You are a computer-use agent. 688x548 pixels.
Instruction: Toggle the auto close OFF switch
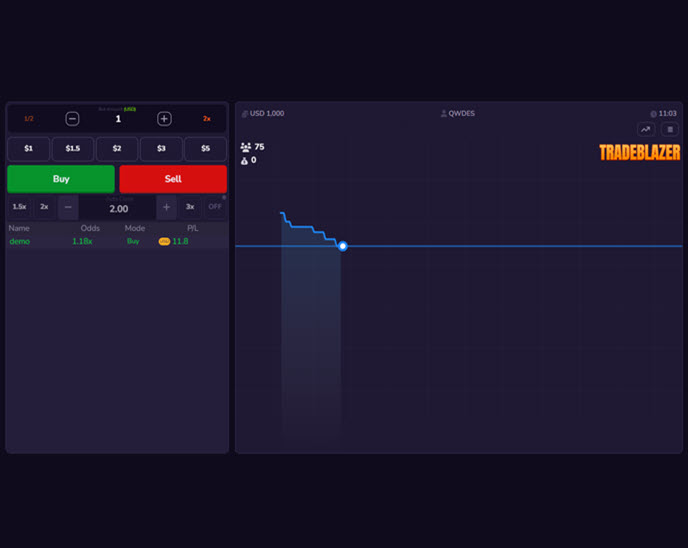click(x=215, y=207)
